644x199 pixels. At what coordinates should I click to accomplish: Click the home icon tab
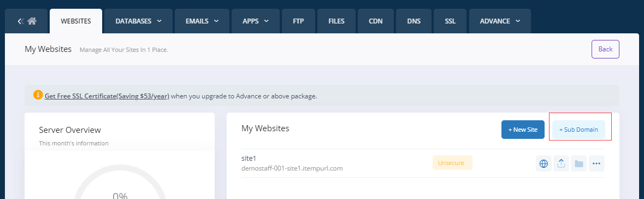[32, 21]
